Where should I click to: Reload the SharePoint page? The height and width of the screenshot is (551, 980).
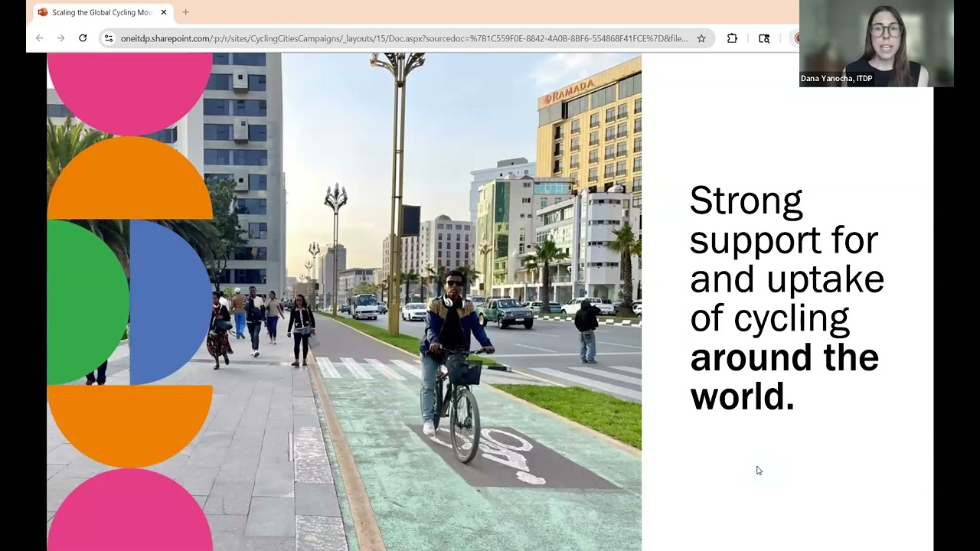click(83, 38)
